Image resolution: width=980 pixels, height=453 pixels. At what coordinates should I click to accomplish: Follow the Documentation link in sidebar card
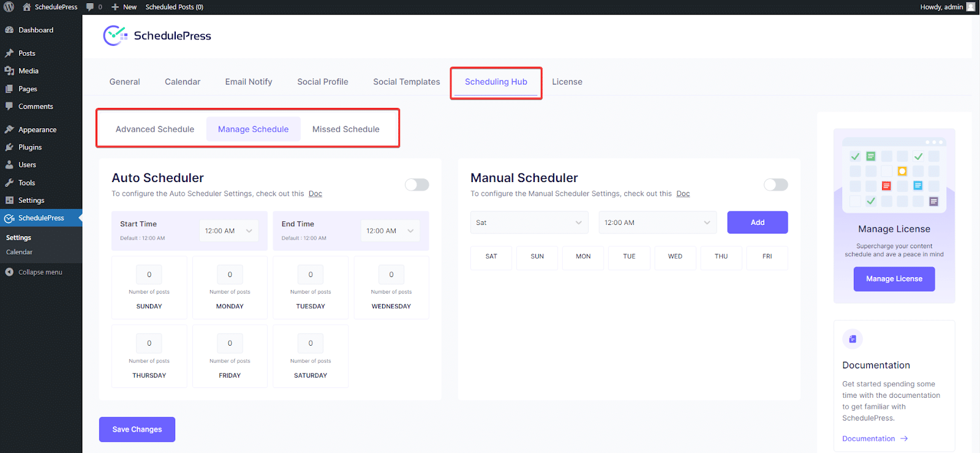pyautogui.click(x=869, y=439)
